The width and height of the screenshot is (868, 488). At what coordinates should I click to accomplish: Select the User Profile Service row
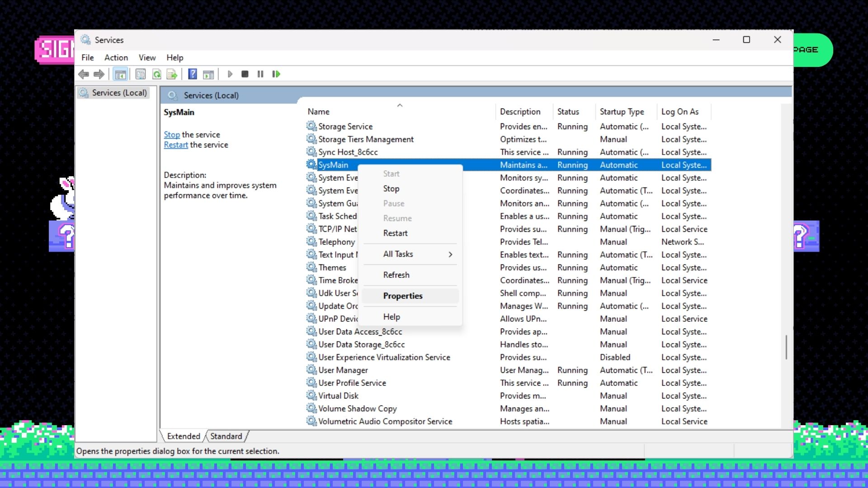[508, 383]
